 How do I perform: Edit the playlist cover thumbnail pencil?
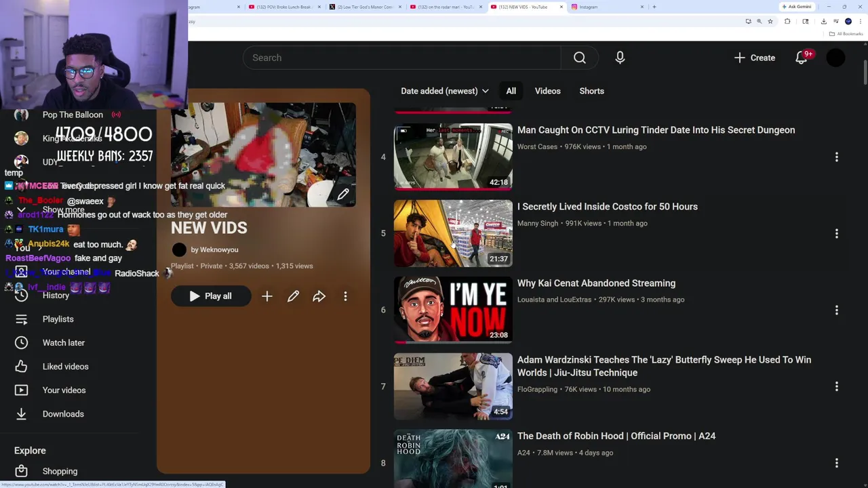(343, 195)
